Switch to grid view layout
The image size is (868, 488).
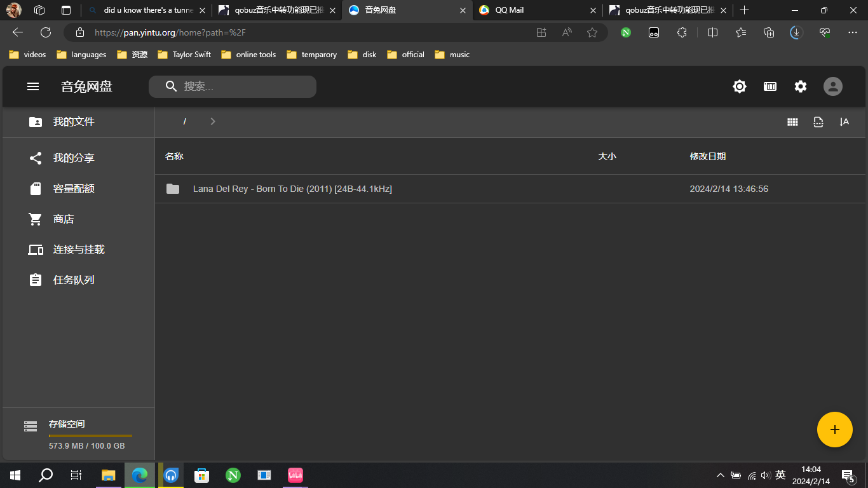792,122
